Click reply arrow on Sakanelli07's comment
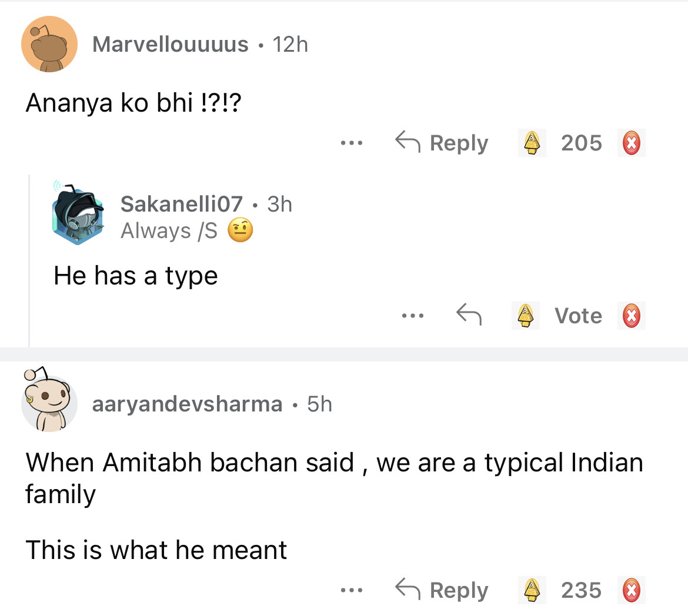The width and height of the screenshot is (688, 616). [x=469, y=316]
